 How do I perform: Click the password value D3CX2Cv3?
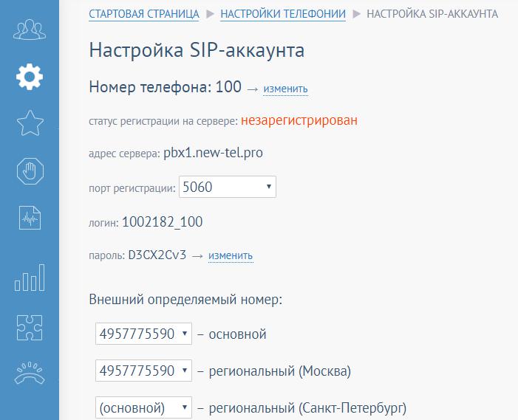157,256
